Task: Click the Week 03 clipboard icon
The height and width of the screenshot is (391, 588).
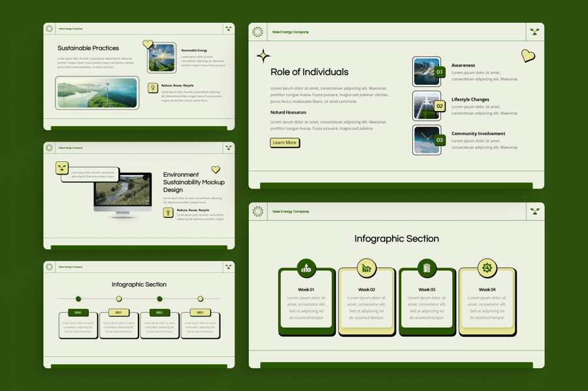Action: point(427,268)
